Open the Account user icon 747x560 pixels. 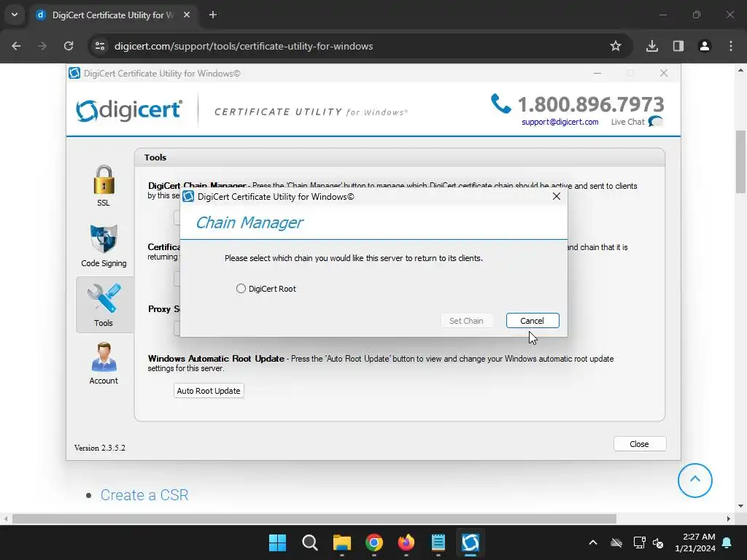pyautogui.click(x=104, y=363)
